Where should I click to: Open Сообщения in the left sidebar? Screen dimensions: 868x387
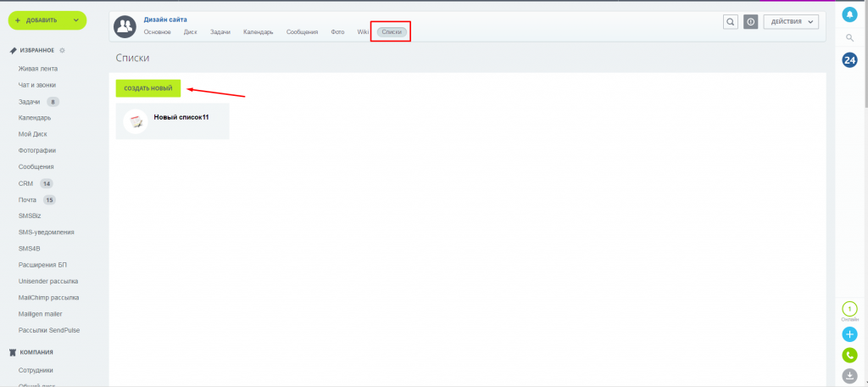pyautogui.click(x=36, y=167)
